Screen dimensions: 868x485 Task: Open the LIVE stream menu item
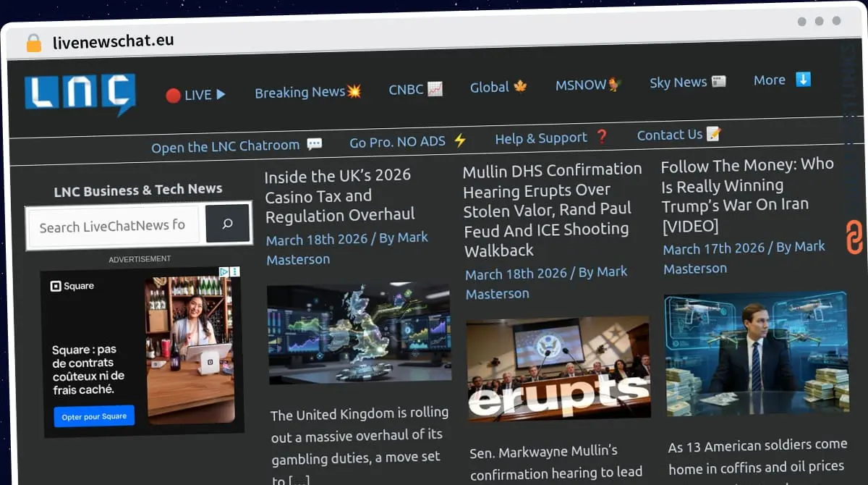[x=195, y=95]
